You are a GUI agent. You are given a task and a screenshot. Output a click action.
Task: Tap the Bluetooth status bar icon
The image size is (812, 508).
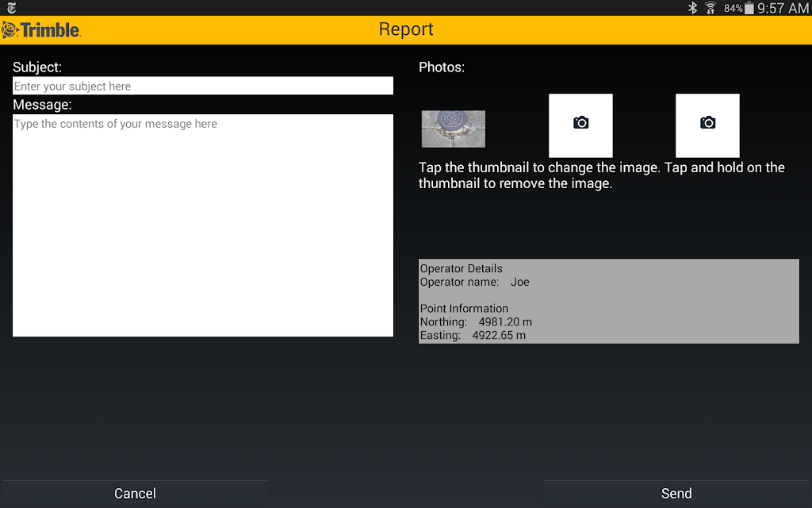[693, 8]
